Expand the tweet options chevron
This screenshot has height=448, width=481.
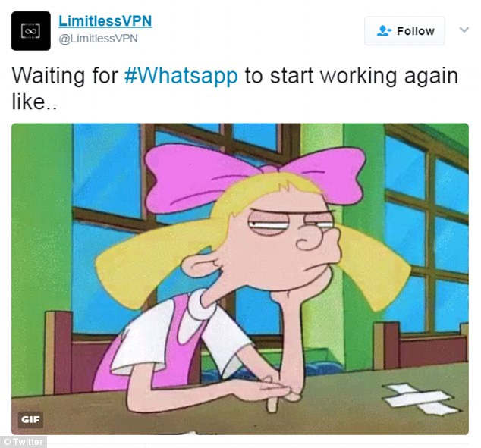(464, 30)
